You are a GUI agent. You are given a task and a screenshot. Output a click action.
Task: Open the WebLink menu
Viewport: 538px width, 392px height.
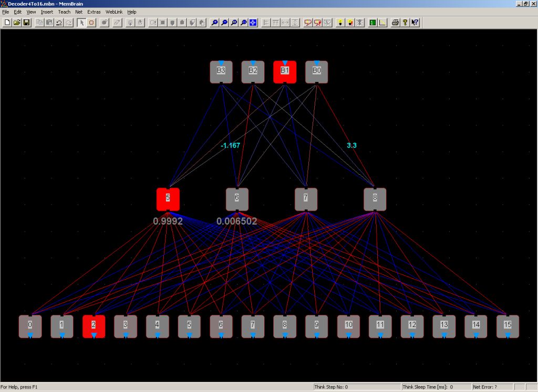[113, 12]
